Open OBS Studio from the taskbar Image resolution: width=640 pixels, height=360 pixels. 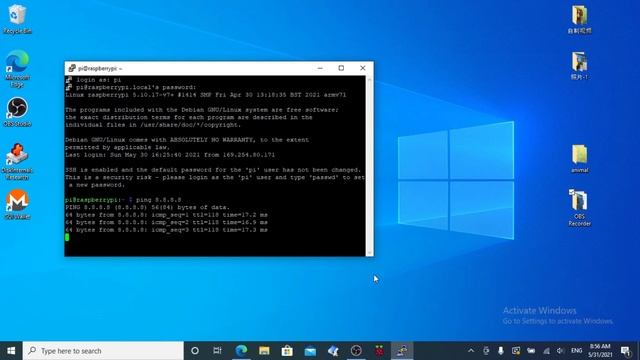click(356, 351)
